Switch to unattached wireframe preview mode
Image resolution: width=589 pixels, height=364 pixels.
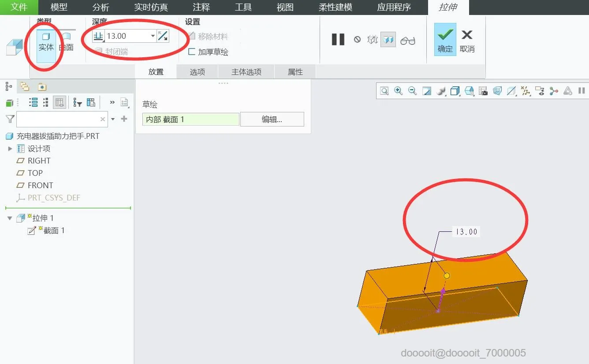pyautogui.click(x=373, y=40)
